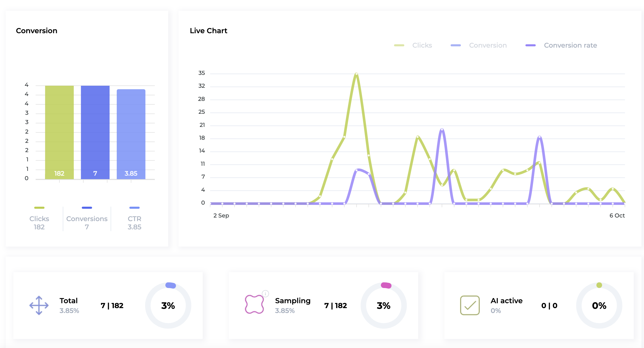Select the Conversions 7 legend below bar chart
This screenshot has height=348, width=644.
(87, 222)
